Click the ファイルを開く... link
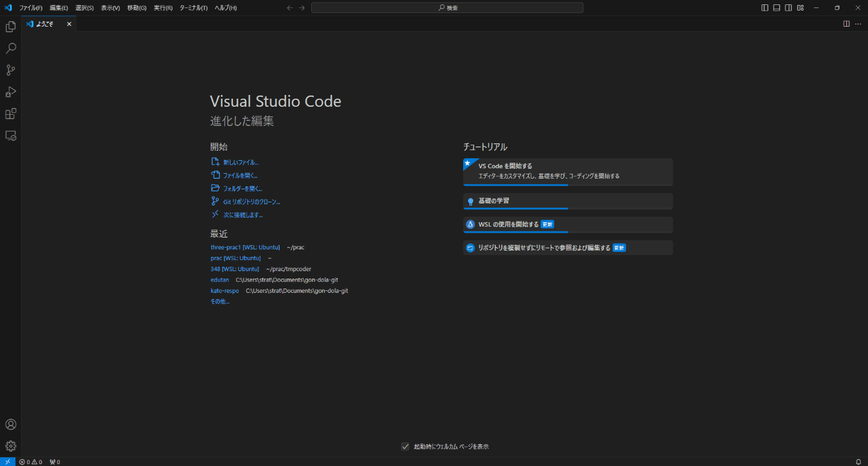Viewport: 868px width, 466px height. [x=241, y=176]
